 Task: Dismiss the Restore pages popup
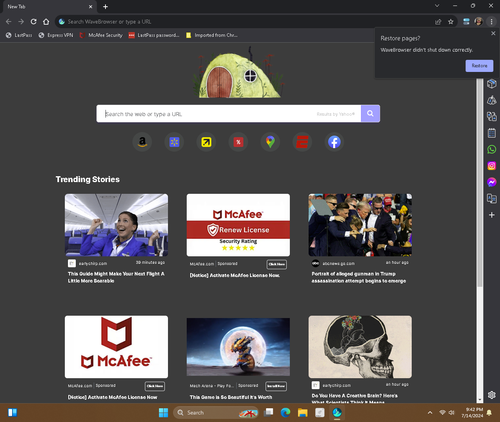pyautogui.click(x=493, y=33)
